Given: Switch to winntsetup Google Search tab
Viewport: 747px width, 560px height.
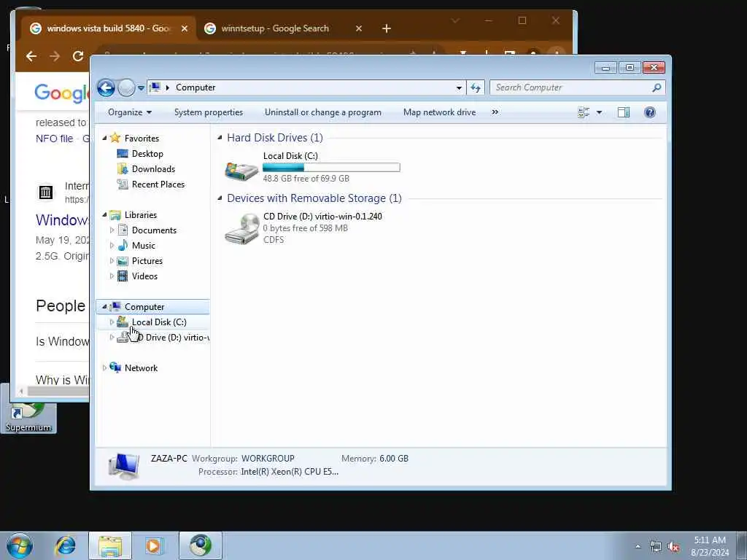Looking at the screenshot, I should pyautogui.click(x=275, y=28).
